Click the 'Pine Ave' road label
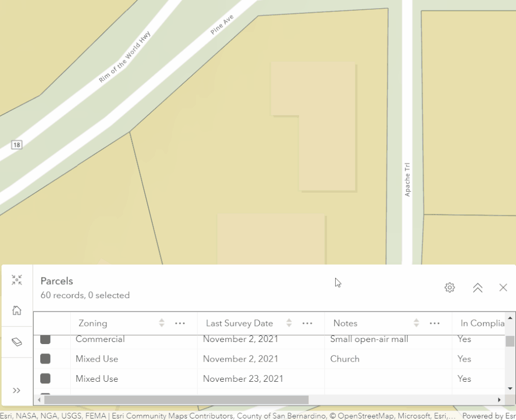The height and width of the screenshot is (420, 516). coord(222,25)
